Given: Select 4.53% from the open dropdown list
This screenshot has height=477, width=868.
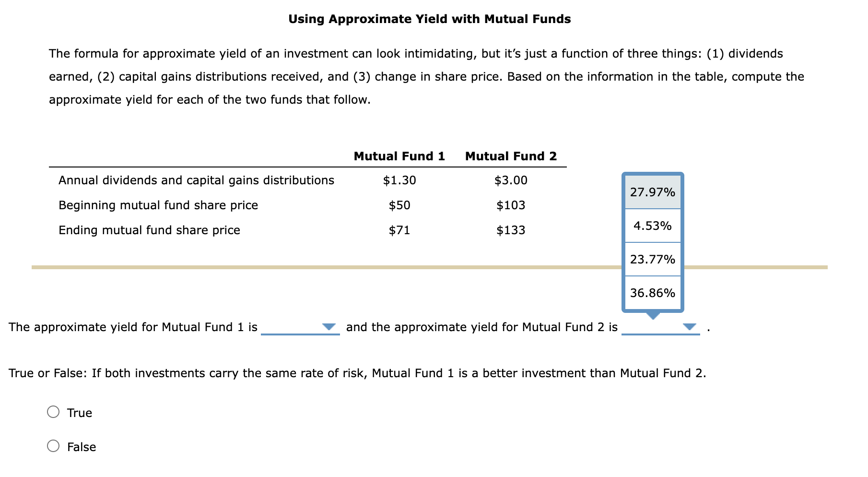Looking at the screenshot, I should click(x=652, y=226).
